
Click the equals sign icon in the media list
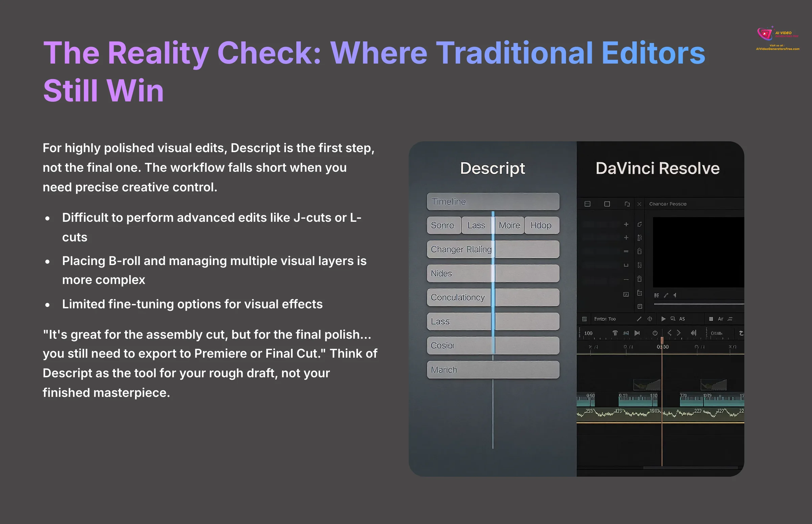coord(626,251)
